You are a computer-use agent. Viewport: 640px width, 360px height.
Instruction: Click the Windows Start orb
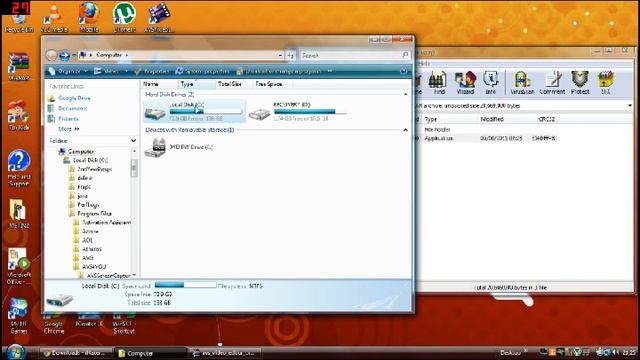(x=15, y=352)
